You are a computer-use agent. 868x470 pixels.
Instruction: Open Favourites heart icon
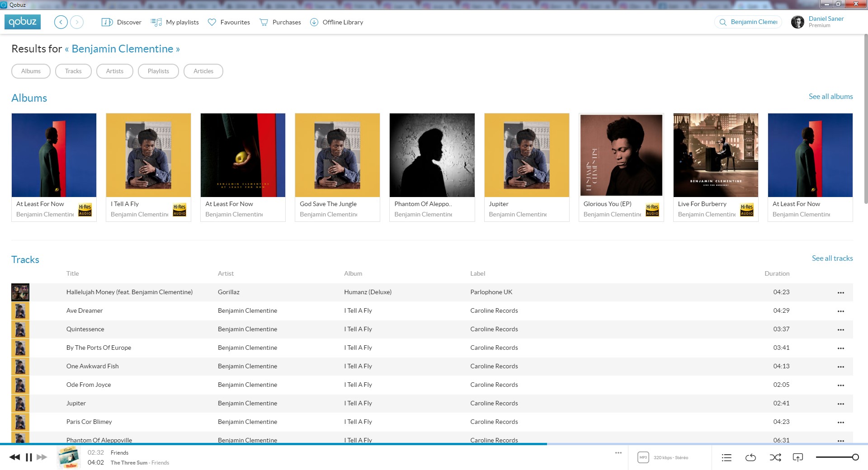pyautogui.click(x=212, y=22)
